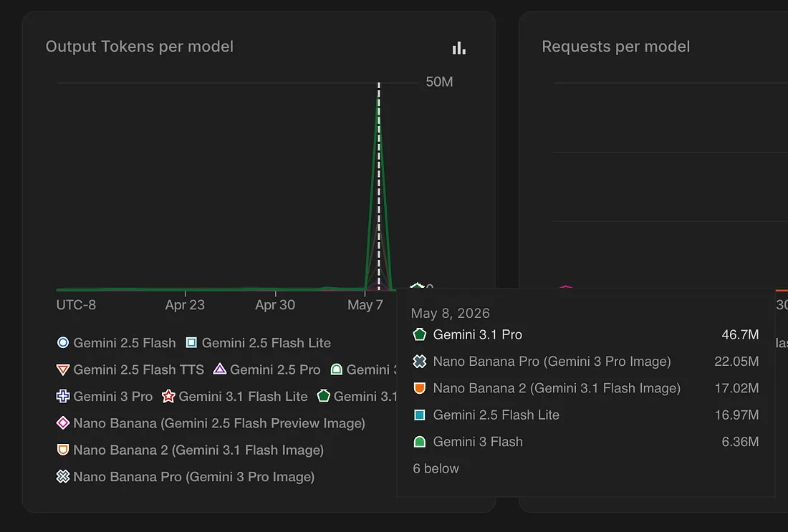The height and width of the screenshot is (532, 788).
Task: Switch chart type using the bar chart icon
Action: [x=458, y=48]
